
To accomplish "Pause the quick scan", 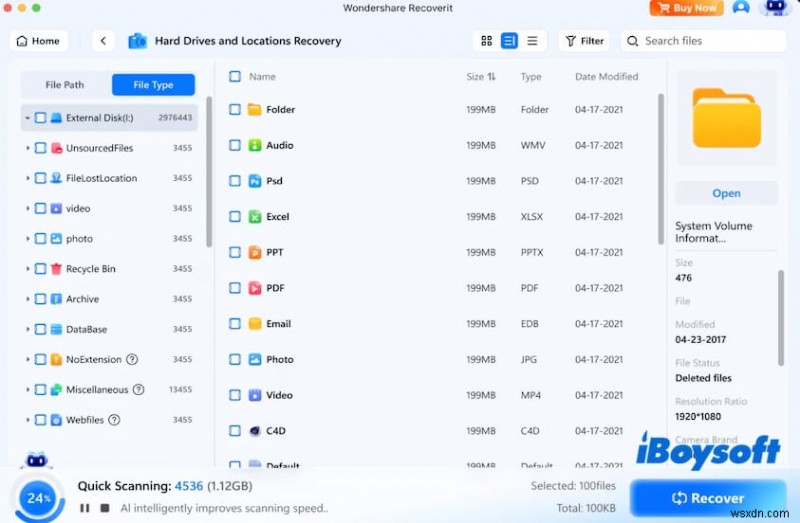I will pos(85,508).
